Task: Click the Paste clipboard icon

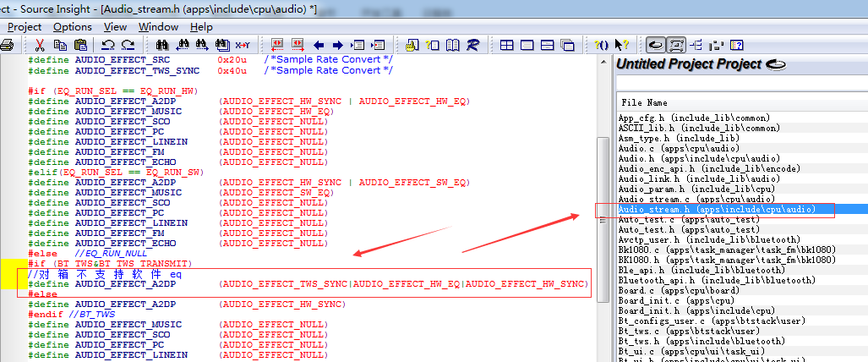Action: point(80,45)
